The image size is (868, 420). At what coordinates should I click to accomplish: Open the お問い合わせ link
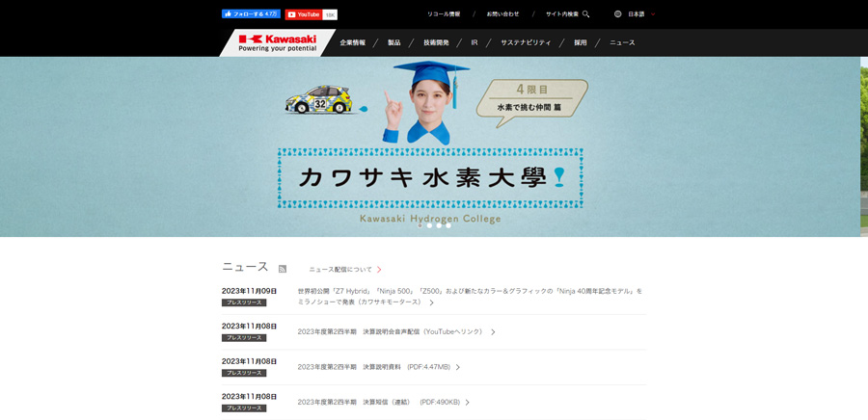(x=502, y=14)
